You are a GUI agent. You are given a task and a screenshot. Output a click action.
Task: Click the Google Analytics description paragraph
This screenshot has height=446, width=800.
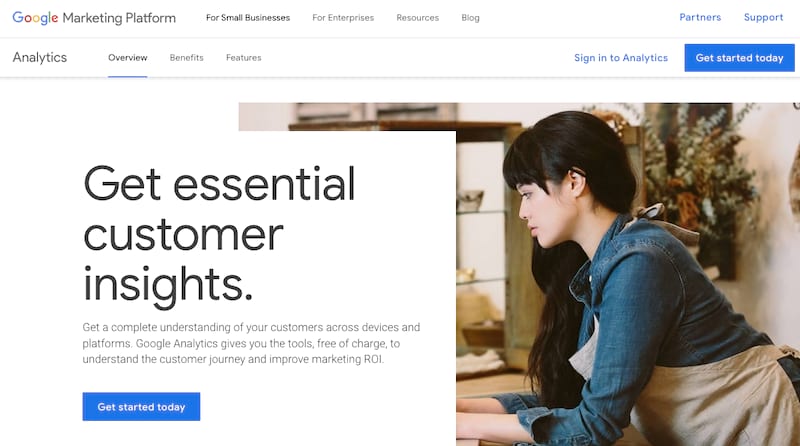pyautogui.click(x=252, y=343)
